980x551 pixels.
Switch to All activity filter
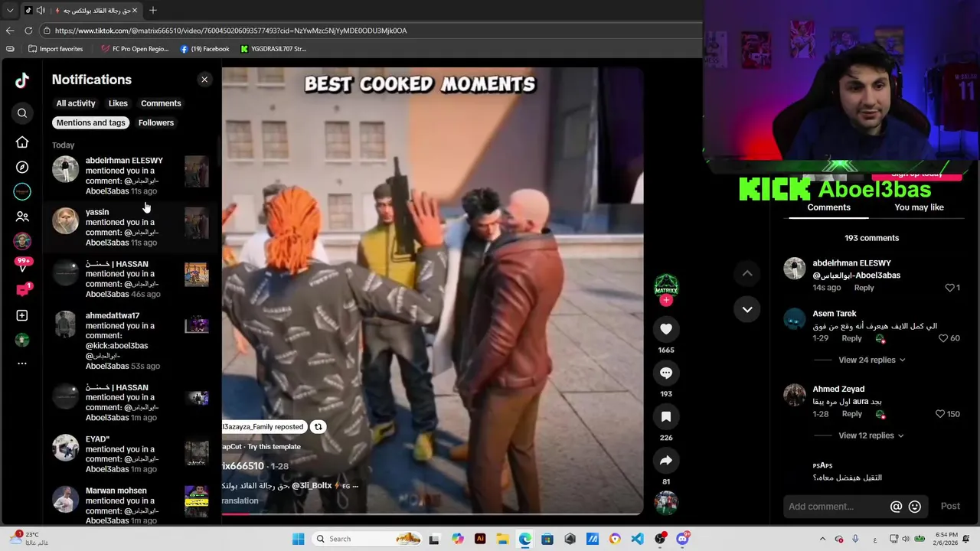tap(76, 103)
